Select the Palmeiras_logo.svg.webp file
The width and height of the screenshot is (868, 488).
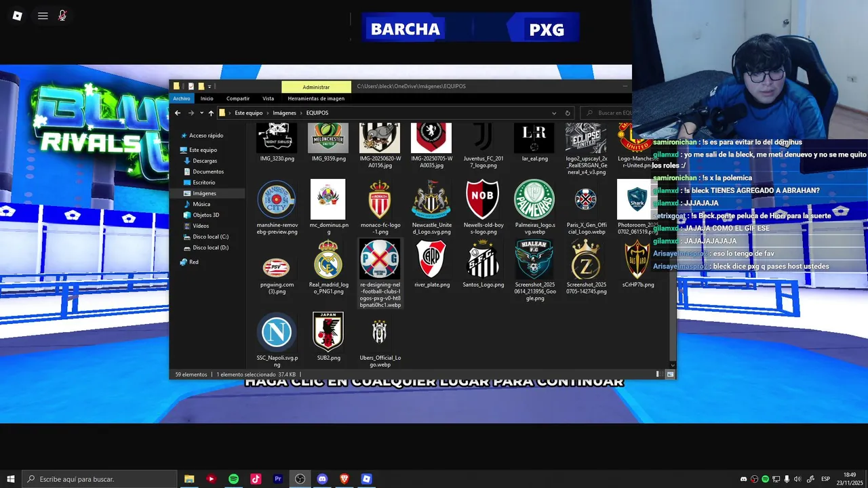click(x=534, y=207)
